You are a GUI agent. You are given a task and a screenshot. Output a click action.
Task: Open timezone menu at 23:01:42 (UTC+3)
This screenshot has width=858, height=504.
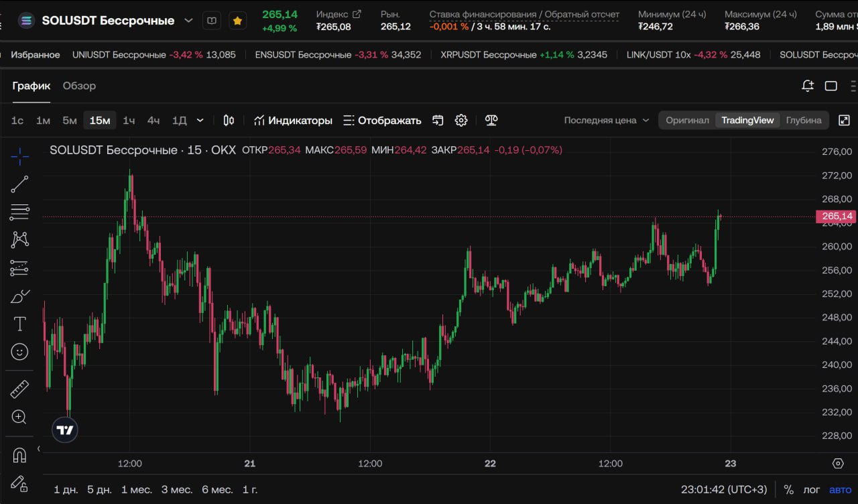point(724,490)
